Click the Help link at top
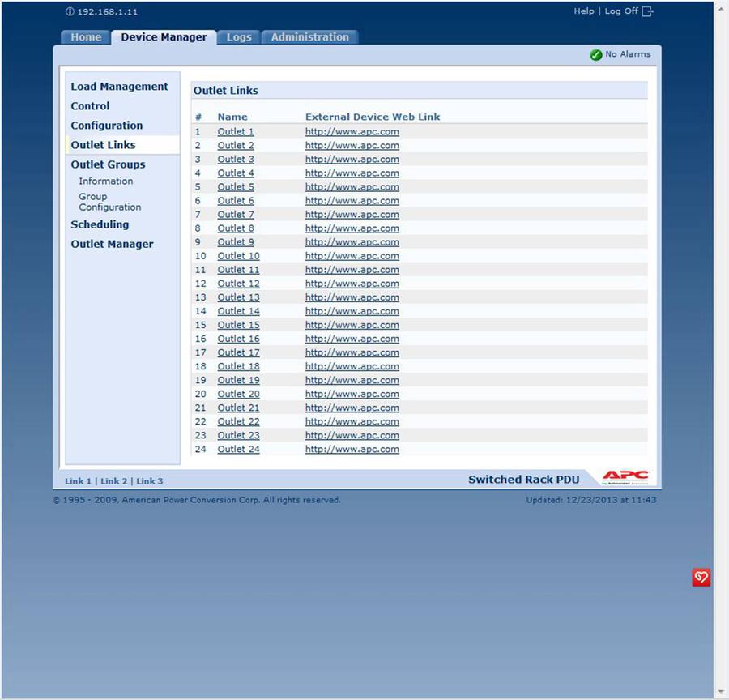729x700 pixels. pyautogui.click(x=583, y=11)
